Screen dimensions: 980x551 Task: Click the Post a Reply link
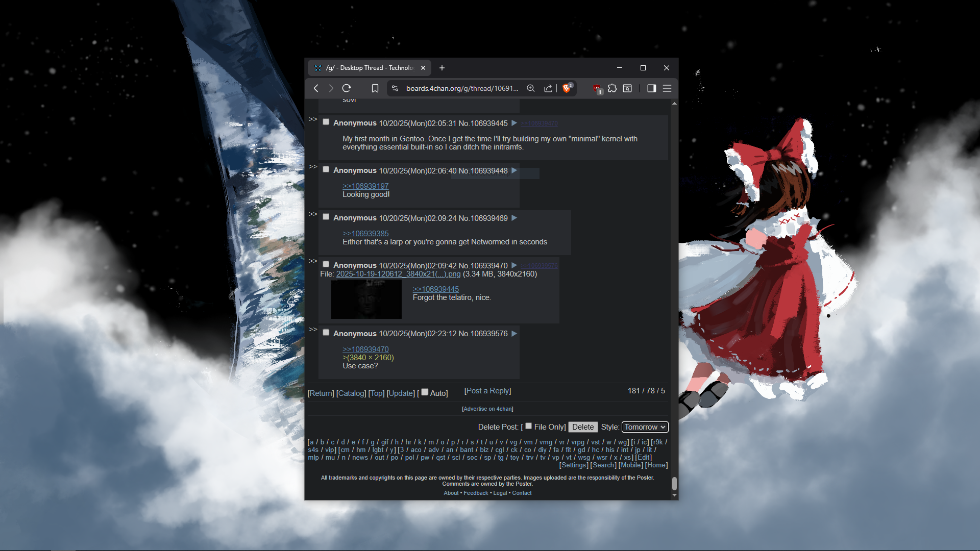pyautogui.click(x=487, y=391)
